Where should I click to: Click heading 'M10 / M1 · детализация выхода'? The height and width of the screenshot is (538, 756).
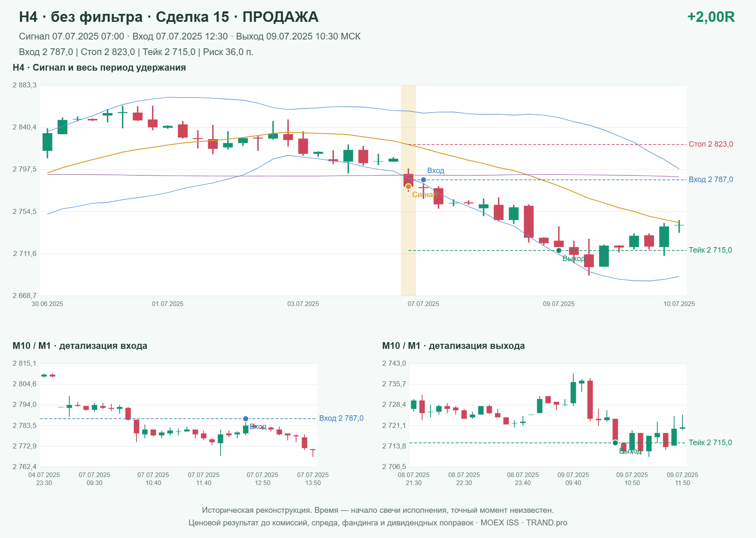click(x=453, y=346)
